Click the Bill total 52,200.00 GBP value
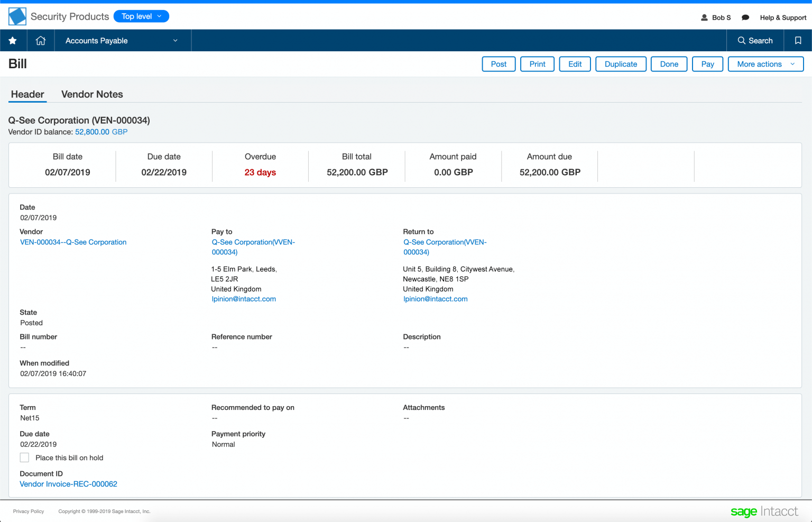This screenshot has height=522, width=812. [x=357, y=172]
